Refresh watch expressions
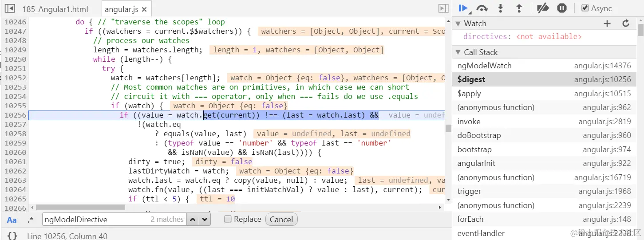This screenshot has height=240, width=644. coord(626,24)
